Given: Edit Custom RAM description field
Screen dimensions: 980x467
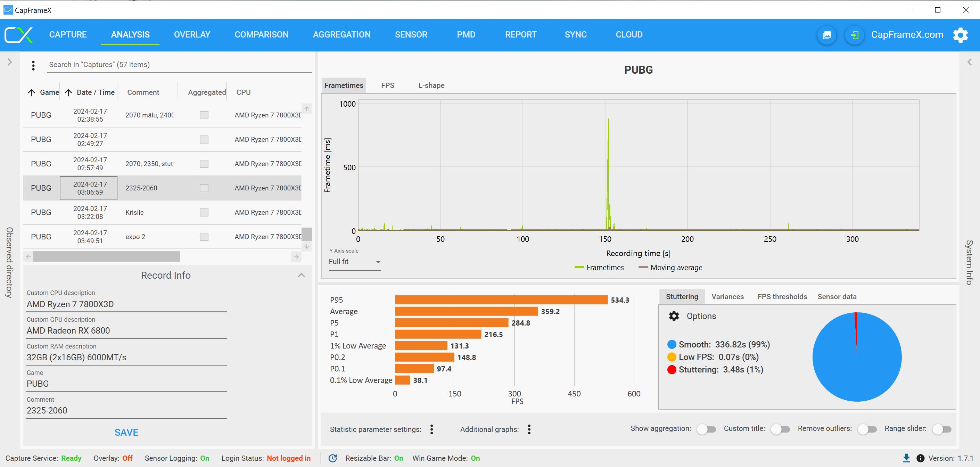Looking at the screenshot, I should click(126, 358).
